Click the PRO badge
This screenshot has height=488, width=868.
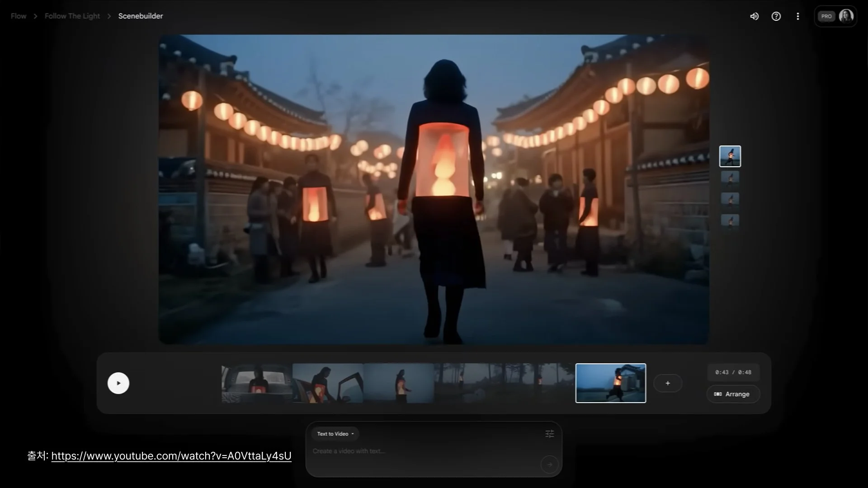[x=826, y=16]
